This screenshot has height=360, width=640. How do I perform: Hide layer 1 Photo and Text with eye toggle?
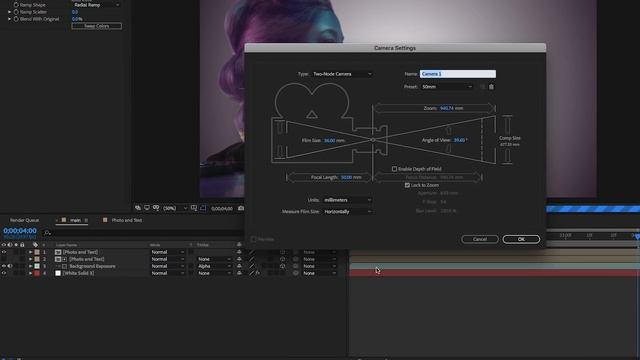(4, 252)
